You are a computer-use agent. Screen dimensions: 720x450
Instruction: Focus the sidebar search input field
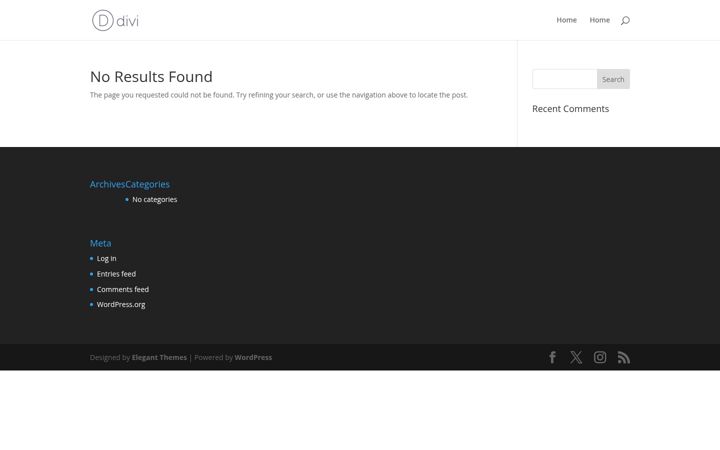pyautogui.click(x=565, y=79)
